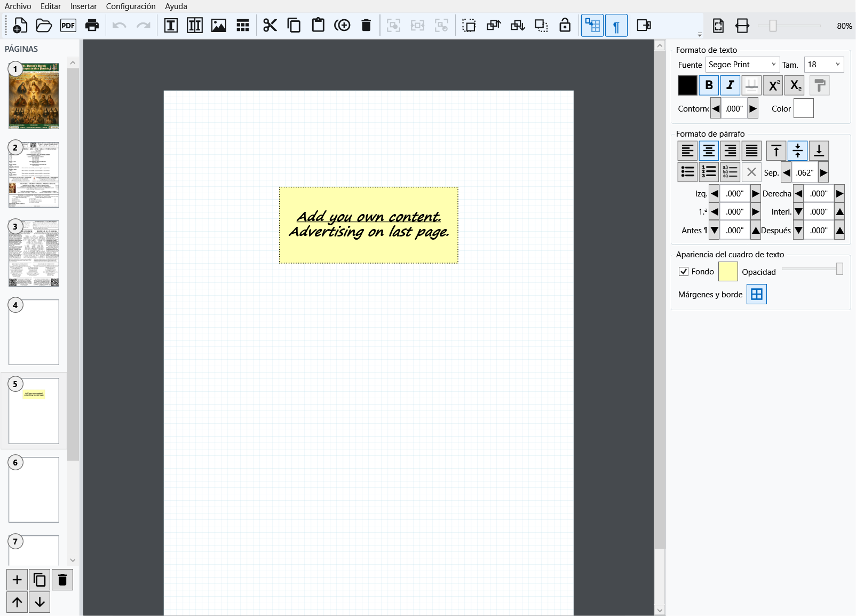Duplicate the current page

pos(39,580)
